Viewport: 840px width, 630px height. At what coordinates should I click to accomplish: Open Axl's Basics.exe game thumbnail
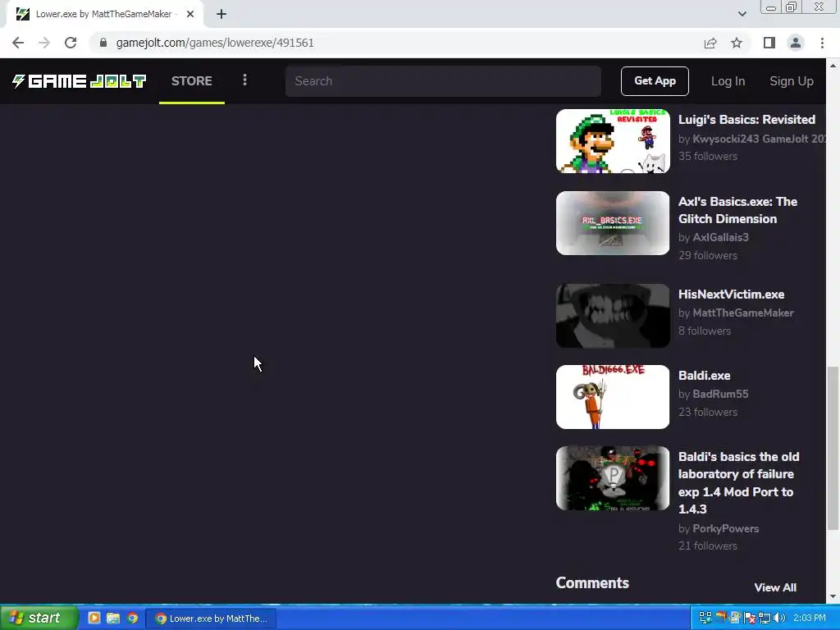coord(613,223)
